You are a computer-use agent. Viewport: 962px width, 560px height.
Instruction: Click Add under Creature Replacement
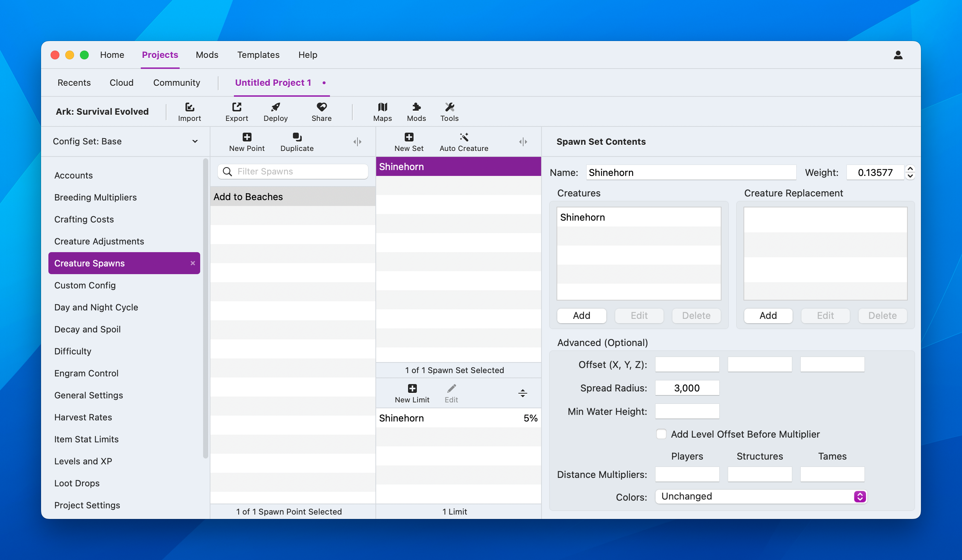pyautogui.click(x=768, y=316)
